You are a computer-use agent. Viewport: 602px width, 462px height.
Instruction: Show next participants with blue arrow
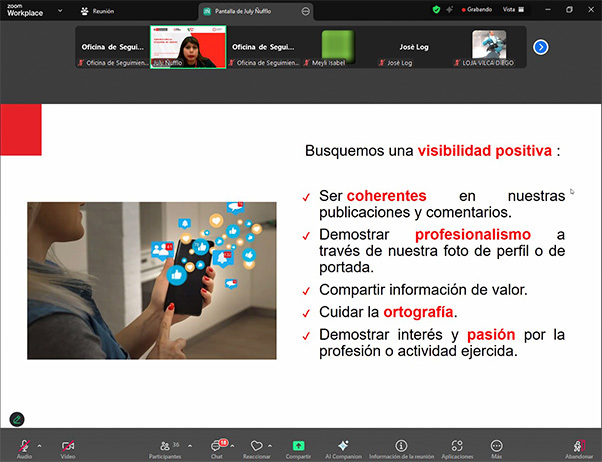[x=541, y=47]
